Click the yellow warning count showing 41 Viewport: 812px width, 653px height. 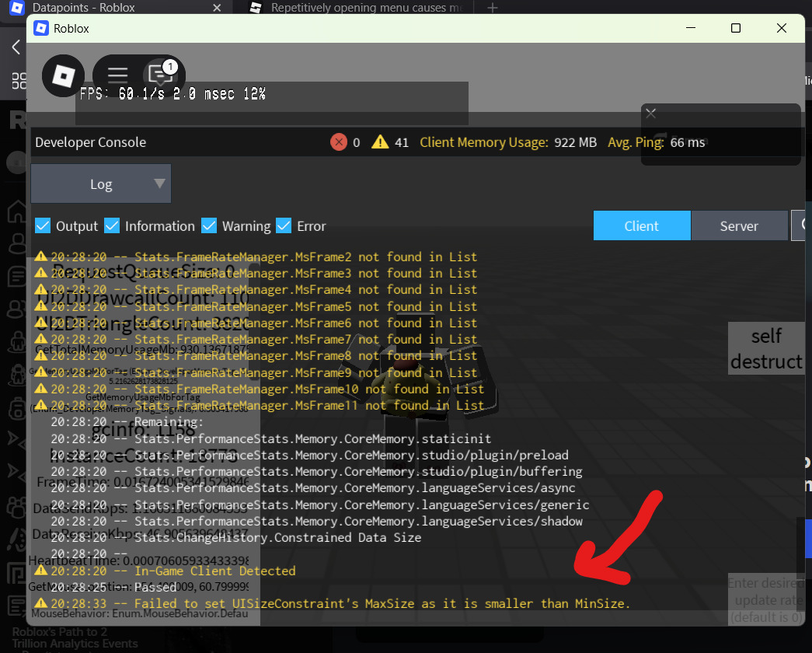(x=386, y=142)
